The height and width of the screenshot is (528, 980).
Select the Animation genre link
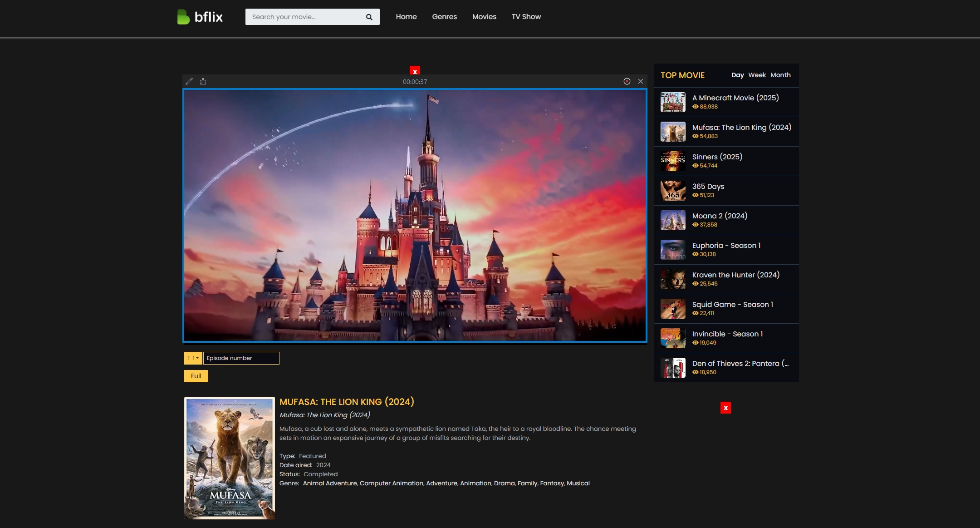[x=475, y=483]
